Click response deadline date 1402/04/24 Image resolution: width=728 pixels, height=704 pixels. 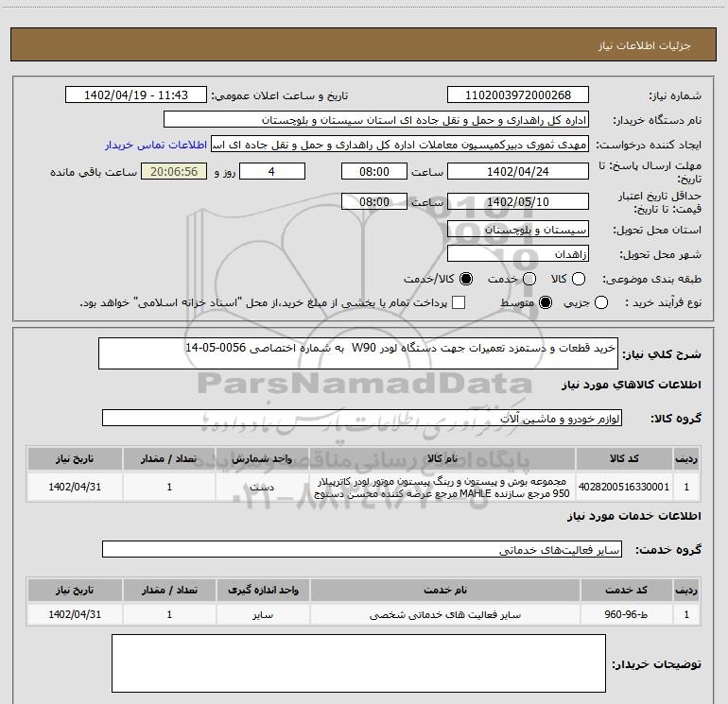518,171
